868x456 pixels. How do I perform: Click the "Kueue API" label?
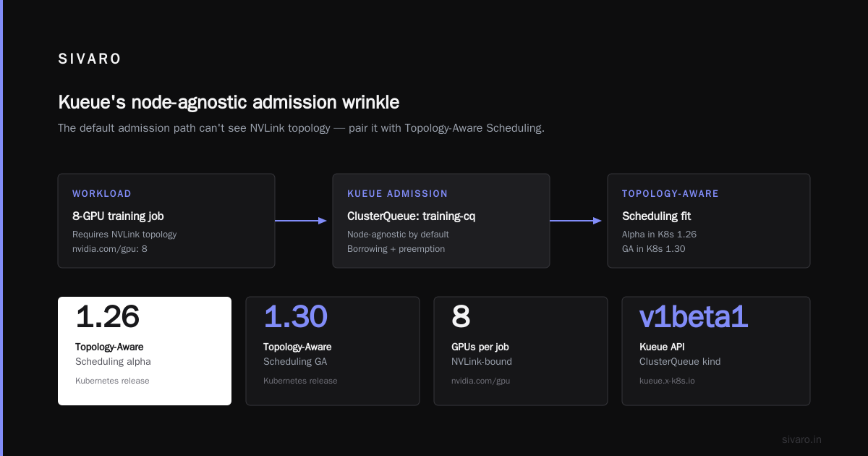(x=662, y=347)
